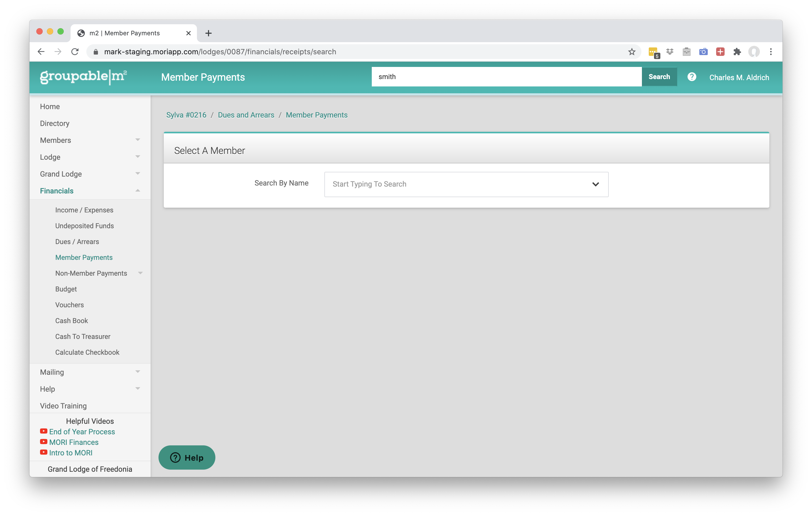Screen dimensions: 812x516
Task: Click the header search field containing smith
Action: click(507, 77)
